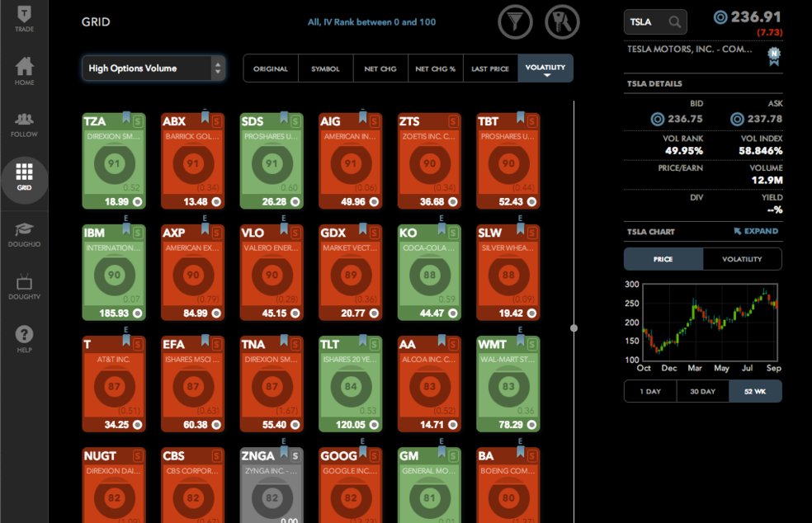Click the keys icon next to filter
Image resolution: width=812 pixels, height=523 pixels.
[562, 21]
